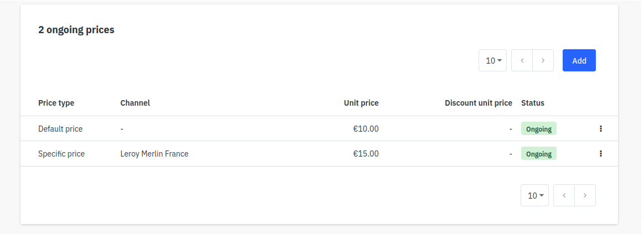Image resolution: width=644 pixels, height=234 pixels.
Task: Click the €15.00 unit price value
Action: click(x=366, y=154)
